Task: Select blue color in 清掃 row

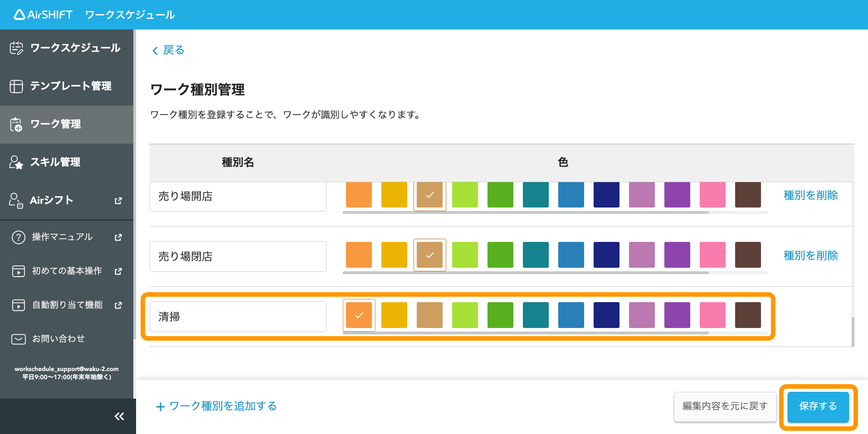Action: pyautogui.click(x=571, y=315)
